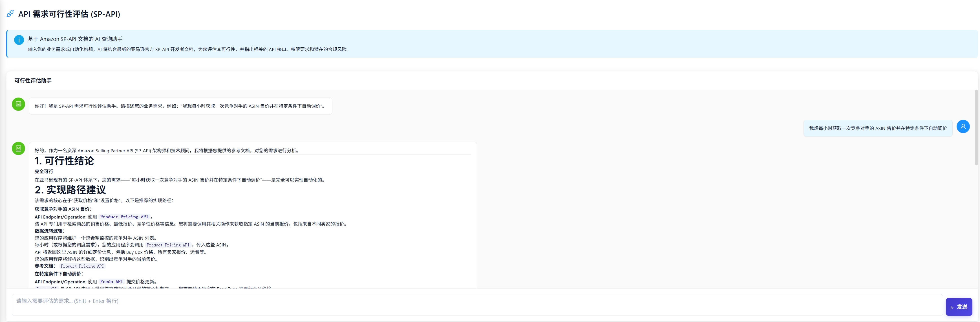The width and height of the screenshot is (980, 322).
Task: Click the bold 完全可行 conclusion text
Action: tap(44, 172)
